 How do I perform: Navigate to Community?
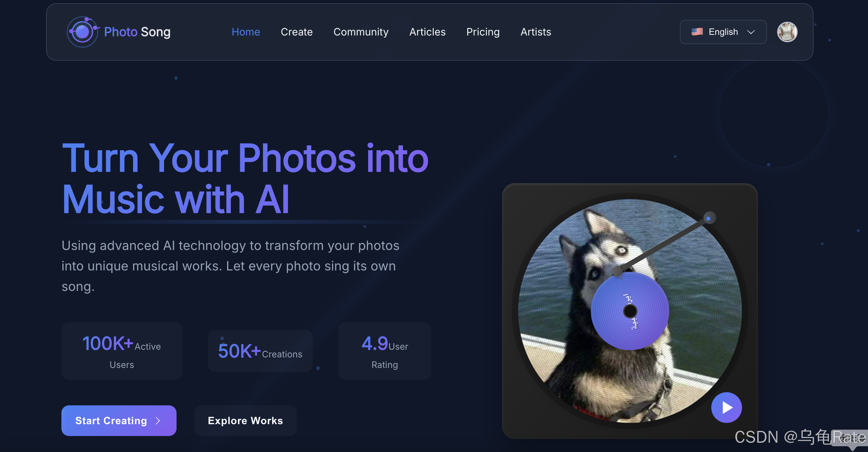[360, 32]
